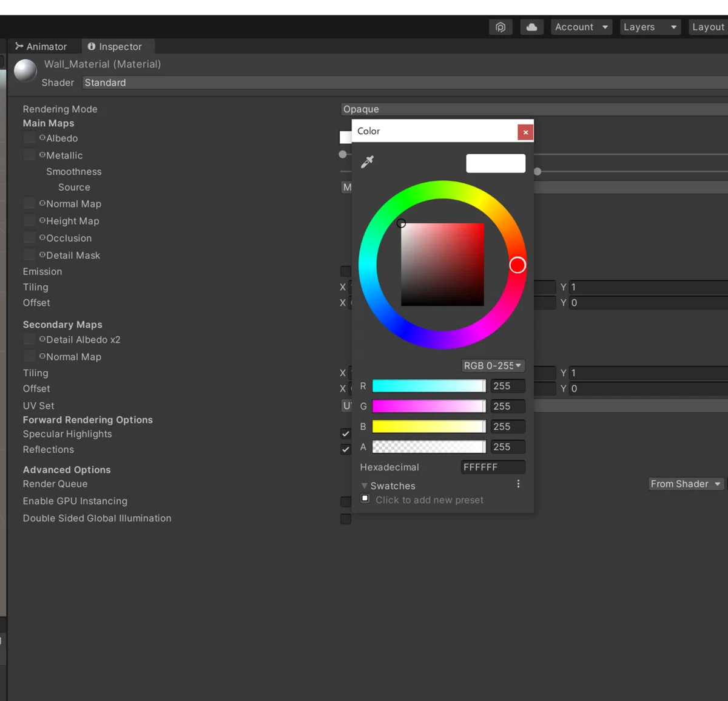The width and height of the screenshot is (728, 701).
Task: Click the Smoothness slider handle
Action: pyautogui.click(x=538, y=172)
